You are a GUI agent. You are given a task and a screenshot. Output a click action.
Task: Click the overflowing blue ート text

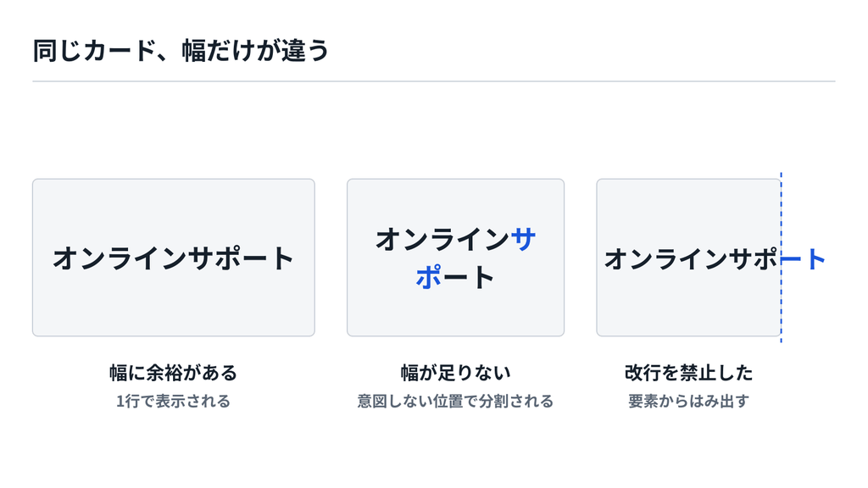[x=804, y=258]
